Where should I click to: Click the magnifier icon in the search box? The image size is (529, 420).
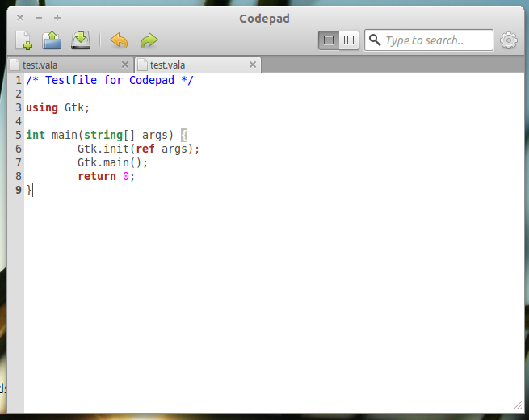[375, 40]
